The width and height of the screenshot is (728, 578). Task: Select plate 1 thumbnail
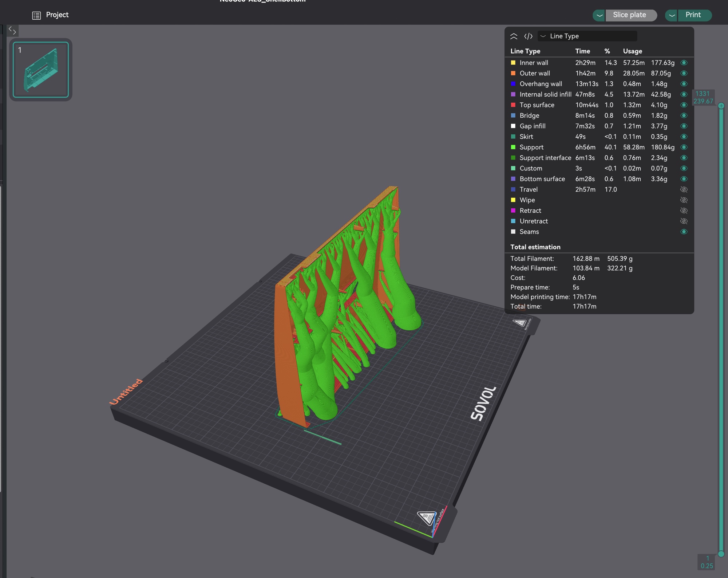coord(41,70)
